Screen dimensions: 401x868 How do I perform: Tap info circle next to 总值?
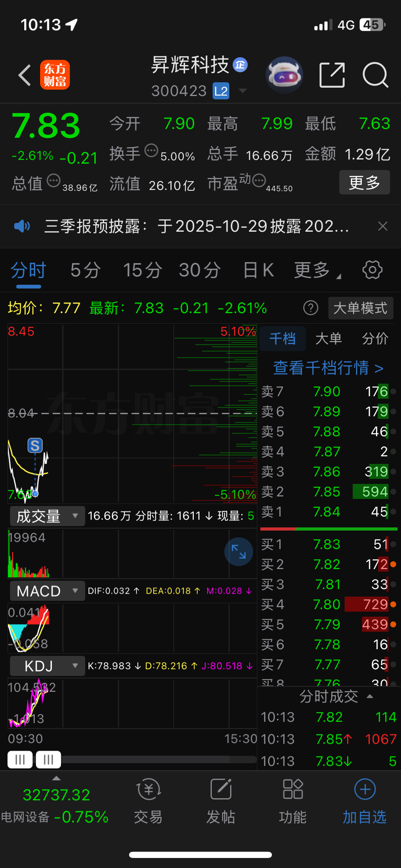tap(53, 181)
